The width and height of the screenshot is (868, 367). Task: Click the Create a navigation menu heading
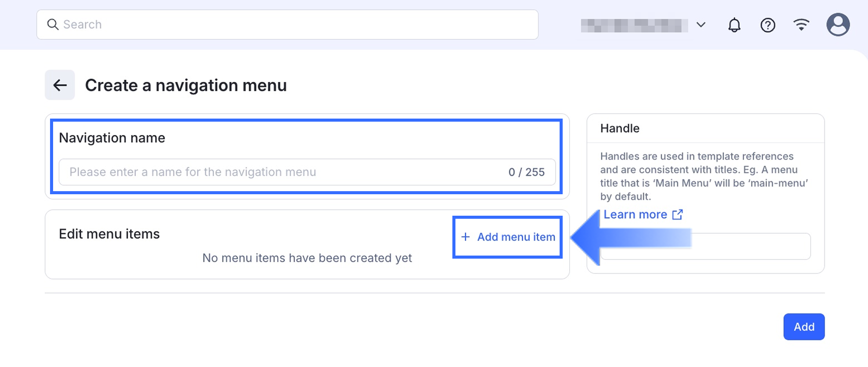(186, 85)
